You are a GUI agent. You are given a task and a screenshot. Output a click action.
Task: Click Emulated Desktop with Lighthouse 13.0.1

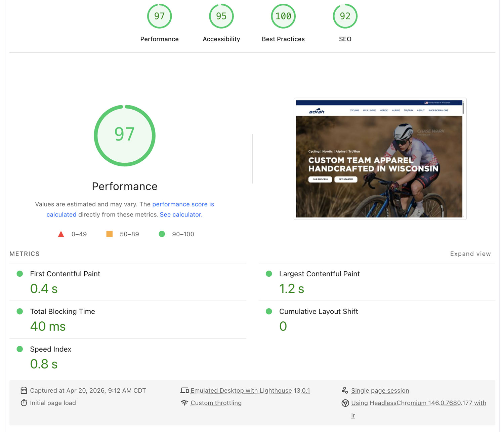click(250, 390)
